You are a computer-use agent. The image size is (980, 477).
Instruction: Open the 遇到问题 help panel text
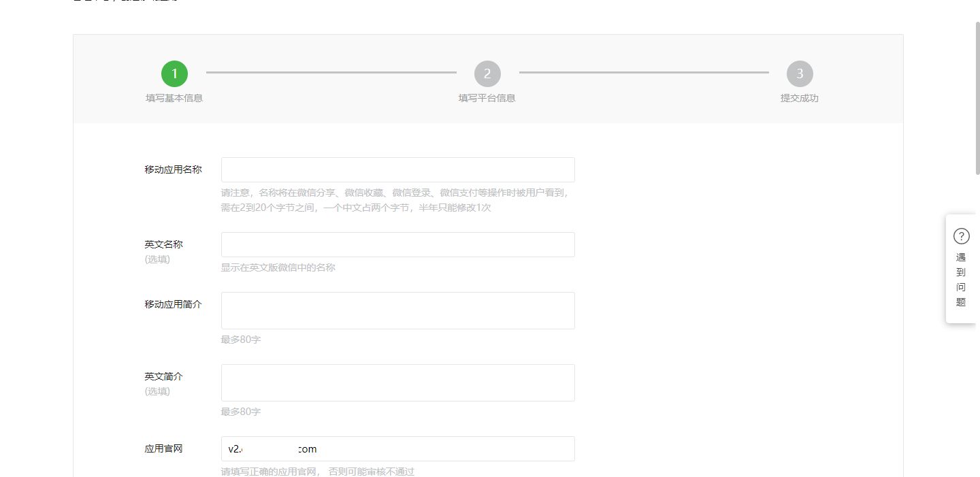tap(961, 280)
